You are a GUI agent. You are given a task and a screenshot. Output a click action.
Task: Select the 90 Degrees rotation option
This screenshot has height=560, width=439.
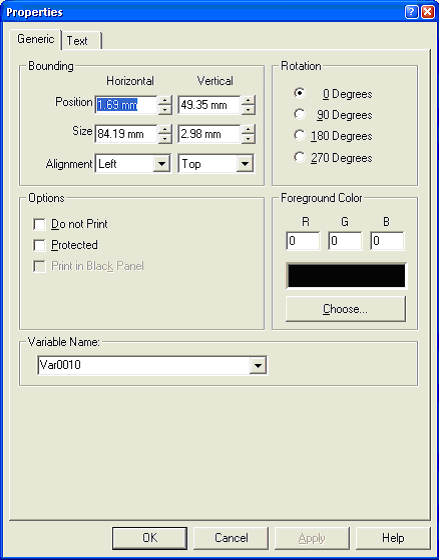pos(299,115)
